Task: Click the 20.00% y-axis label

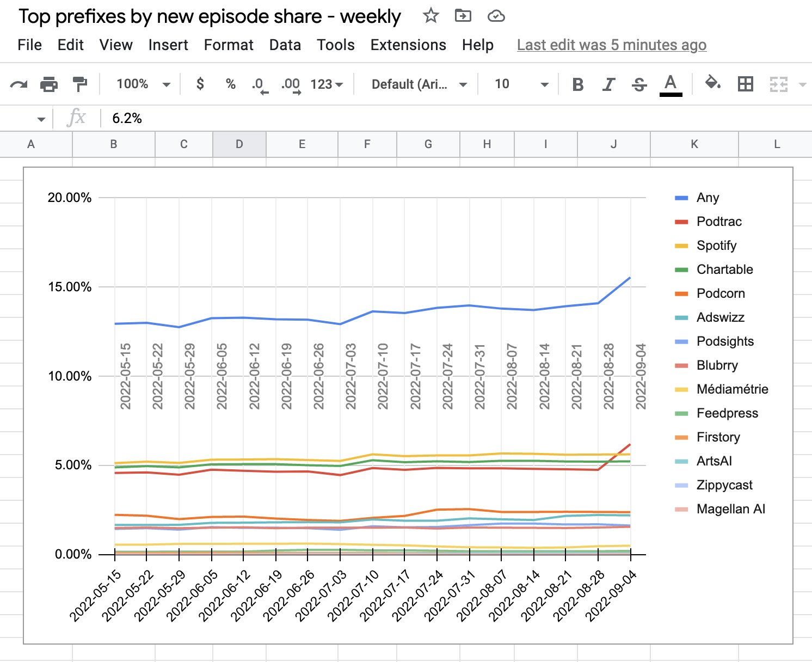Action: tap(70, 198)
